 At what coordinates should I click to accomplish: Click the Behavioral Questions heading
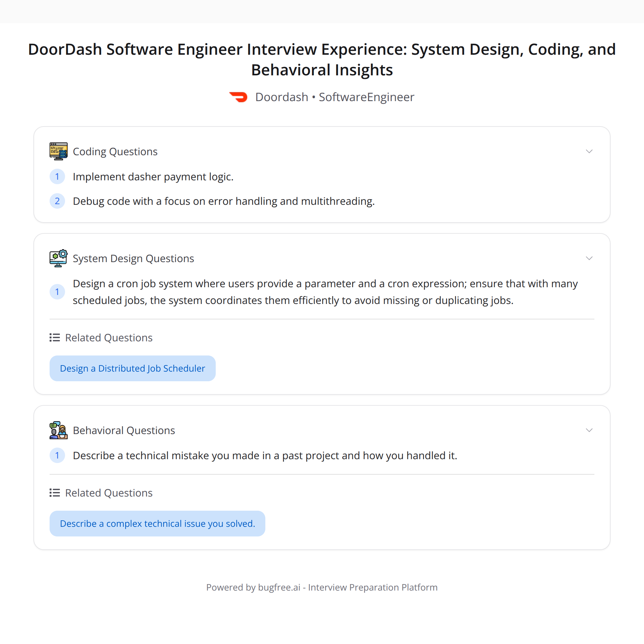click(x=124, y=431)
